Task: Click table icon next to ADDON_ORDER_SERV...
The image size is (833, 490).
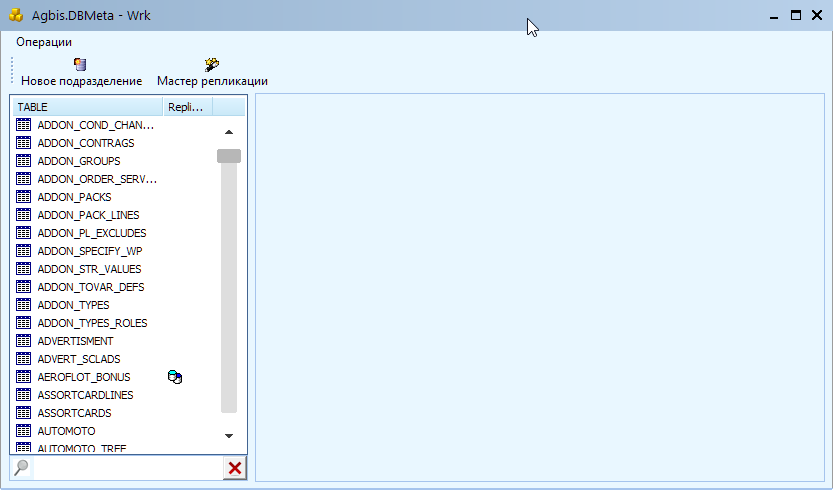Action: (x=23, y=179)
